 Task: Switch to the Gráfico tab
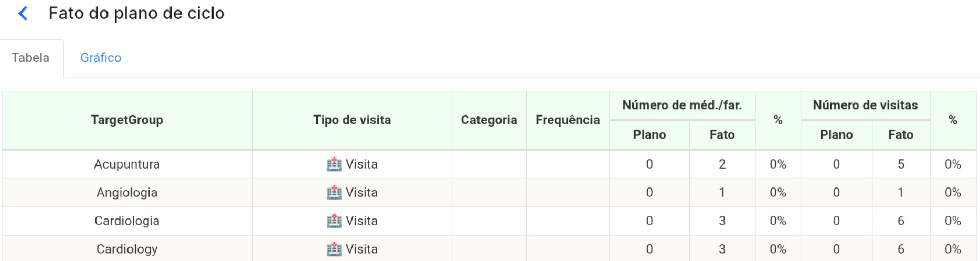(x=101, y=58)
